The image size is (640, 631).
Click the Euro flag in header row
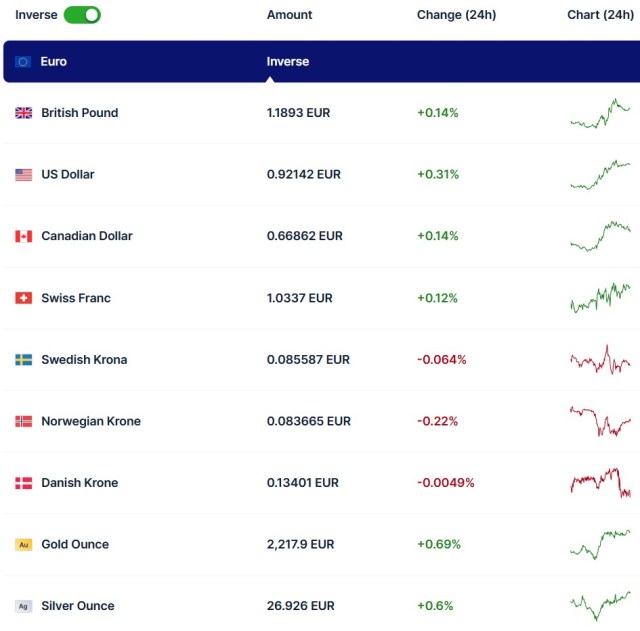[24, 62]
